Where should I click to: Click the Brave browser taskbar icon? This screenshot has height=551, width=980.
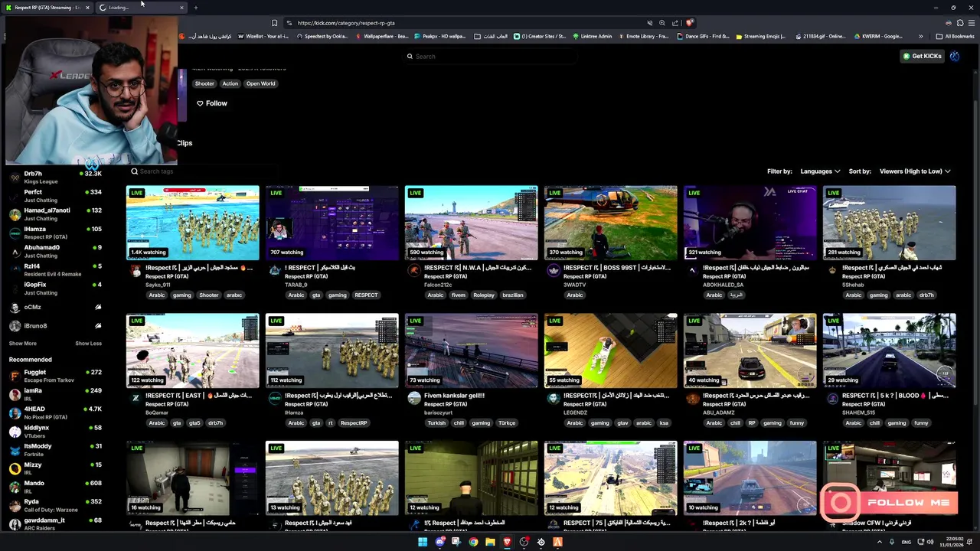tap(507, 542)
